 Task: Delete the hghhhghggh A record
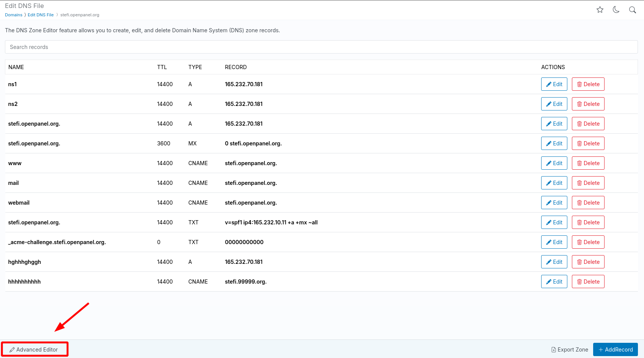(588, 262)
